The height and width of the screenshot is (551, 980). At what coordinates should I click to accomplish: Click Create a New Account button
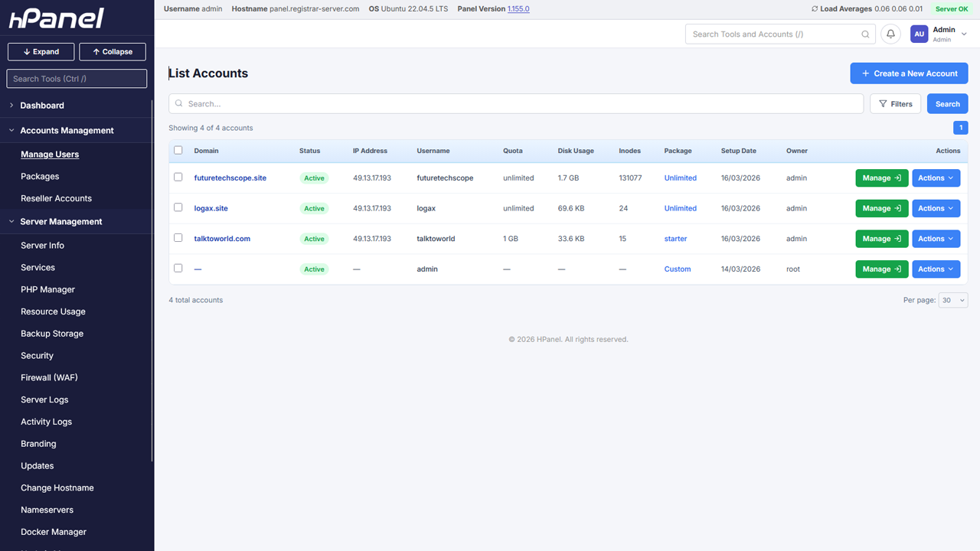point(909,73)
